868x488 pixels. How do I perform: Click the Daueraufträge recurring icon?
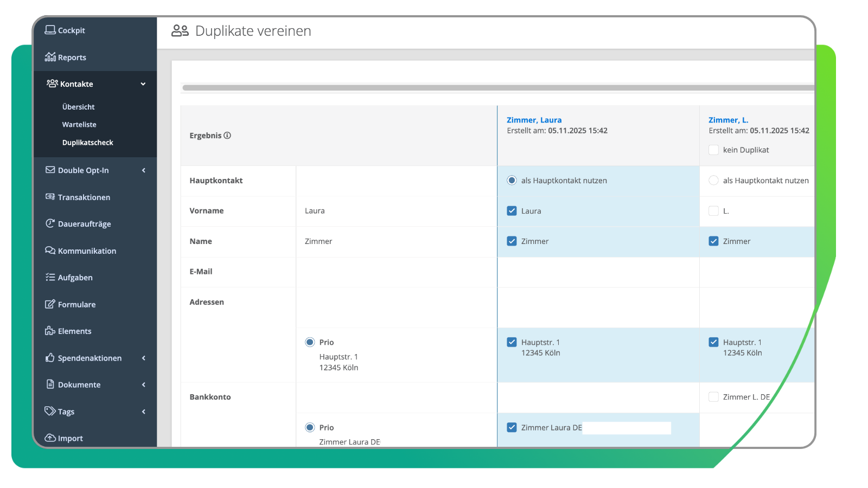[x=50, y=223]
